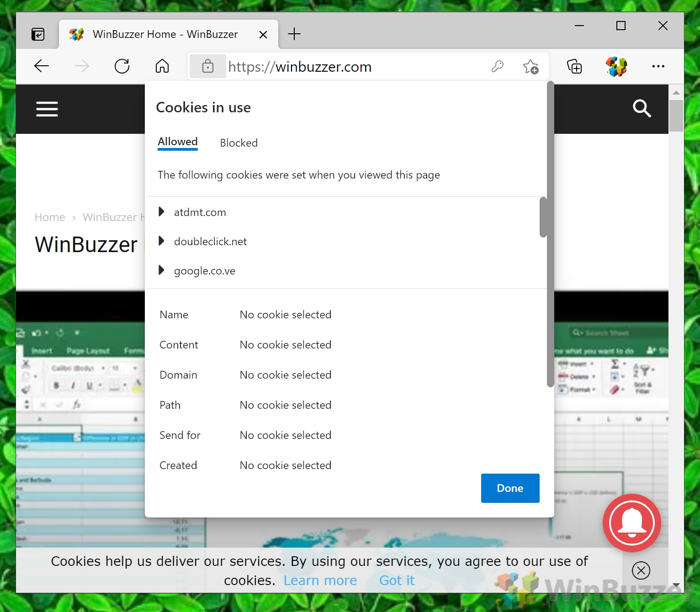Viewport: 700px width, 612px height.
Task: Click the 'No cookie selected' Path value
Action: tap(286, 405)
